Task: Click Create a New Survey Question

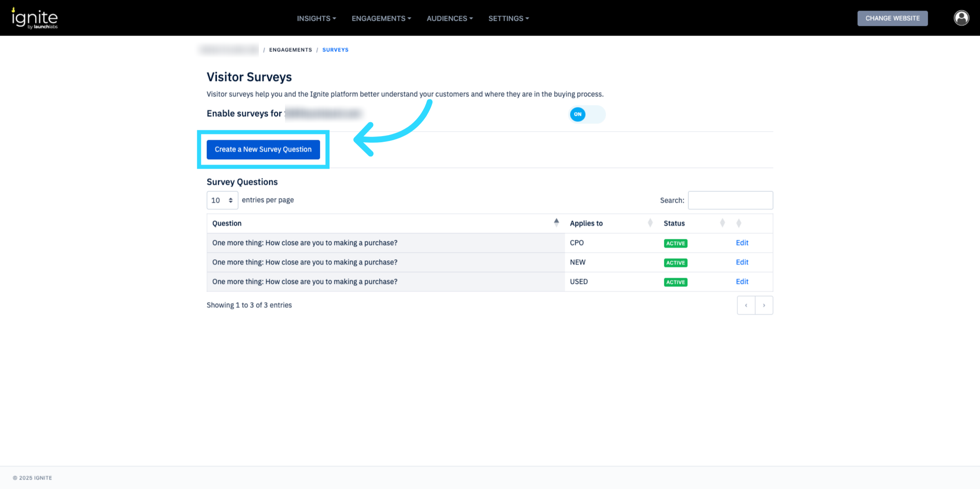Action: point(263,150)
